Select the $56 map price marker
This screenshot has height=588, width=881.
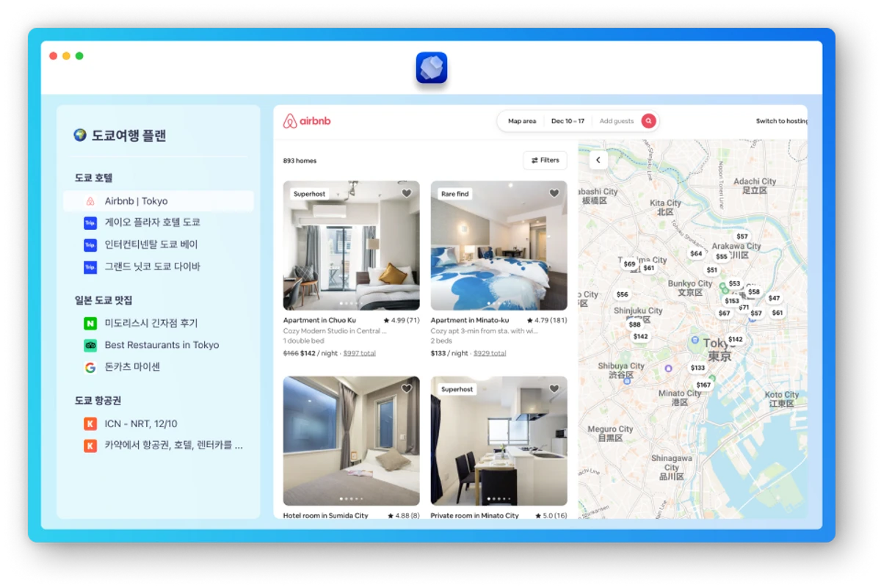623,294
